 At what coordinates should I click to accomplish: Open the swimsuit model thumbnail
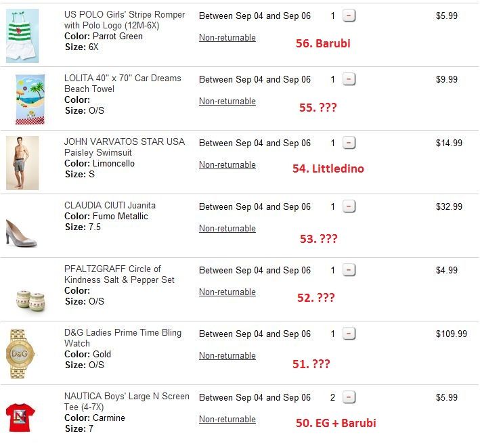click(22, 162)
